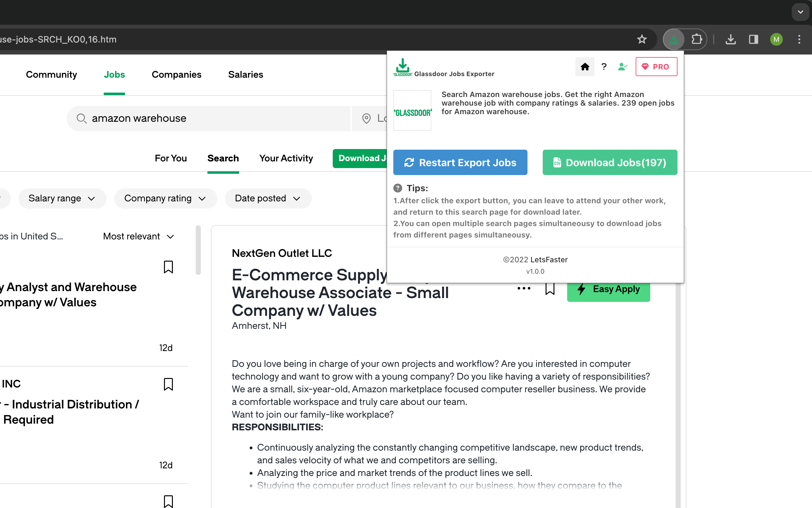The height and width of the screenshot is (508, 812).
Task: Click the amazon warehouse search field
Action: [208, 118]
